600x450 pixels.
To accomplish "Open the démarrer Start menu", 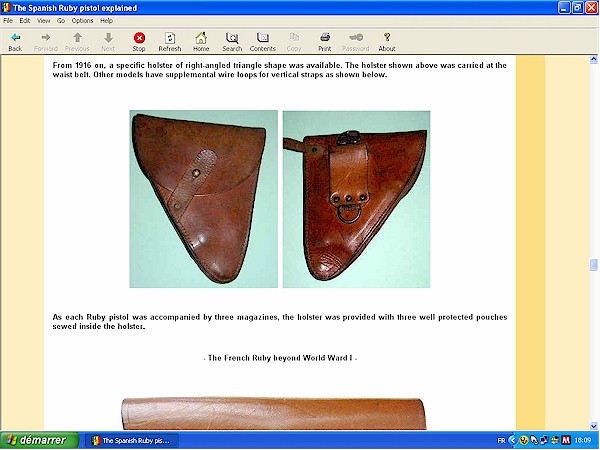I will [38, 440].
